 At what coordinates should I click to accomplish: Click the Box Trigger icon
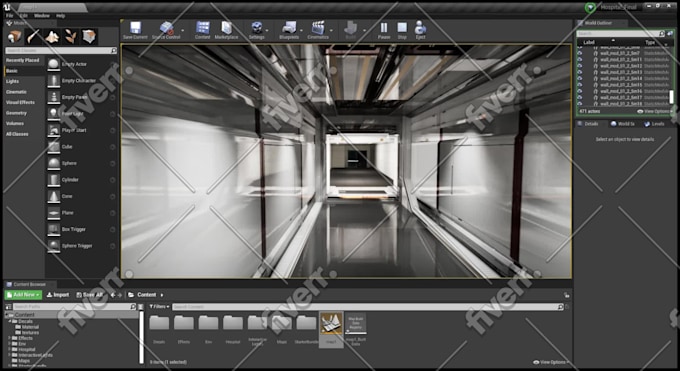pyautogui.click(x=53, y=229)
